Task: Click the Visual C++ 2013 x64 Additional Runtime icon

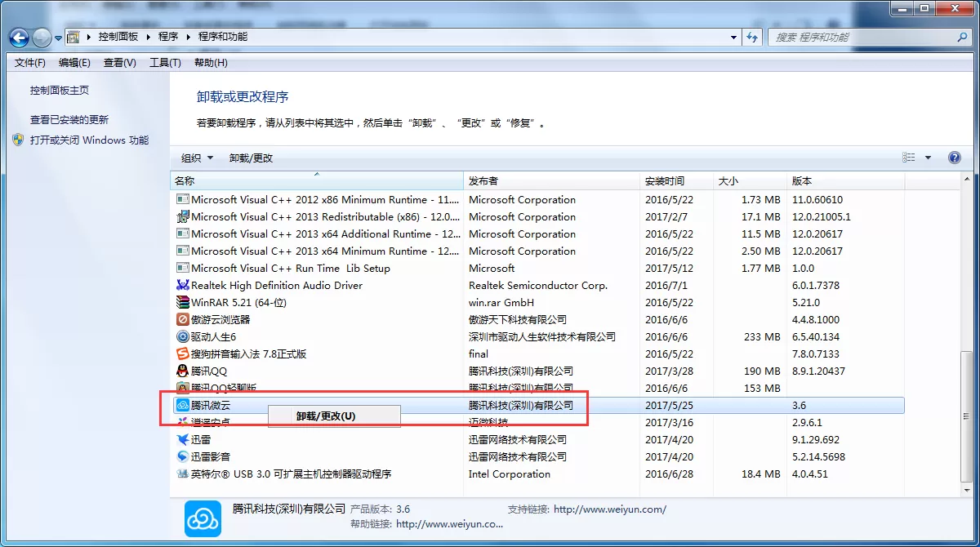Action: click(x=183, y=233)
